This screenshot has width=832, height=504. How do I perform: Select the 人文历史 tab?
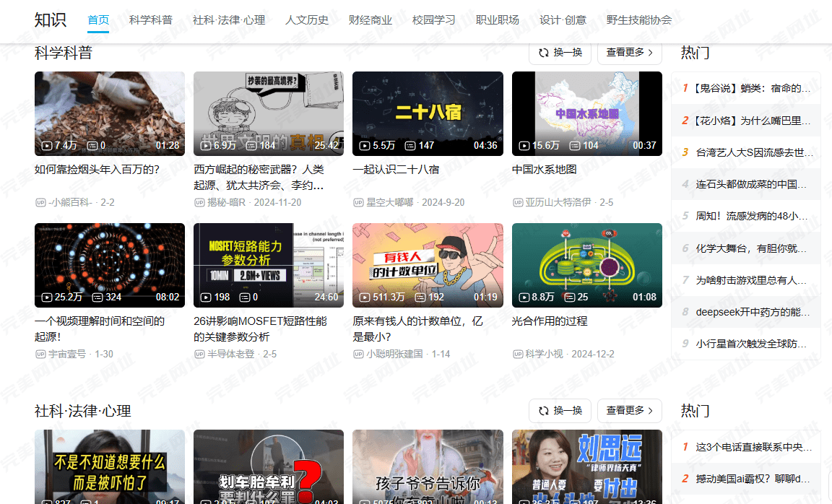point(307,20)
